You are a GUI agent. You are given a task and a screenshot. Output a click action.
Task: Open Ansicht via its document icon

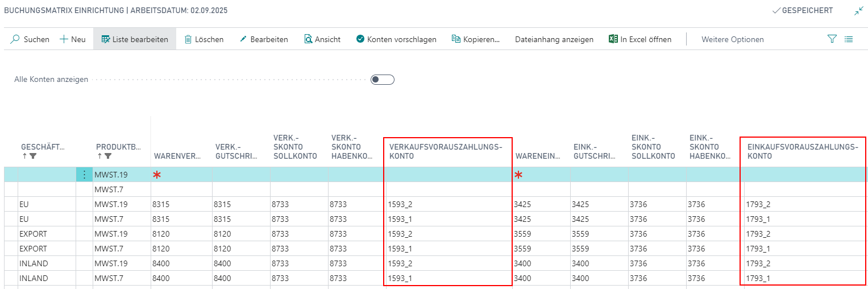pyautogui.click(x=308, y=39)
